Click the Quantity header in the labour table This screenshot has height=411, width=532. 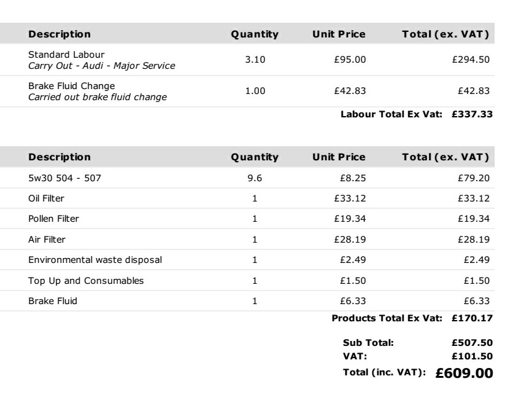255,34
